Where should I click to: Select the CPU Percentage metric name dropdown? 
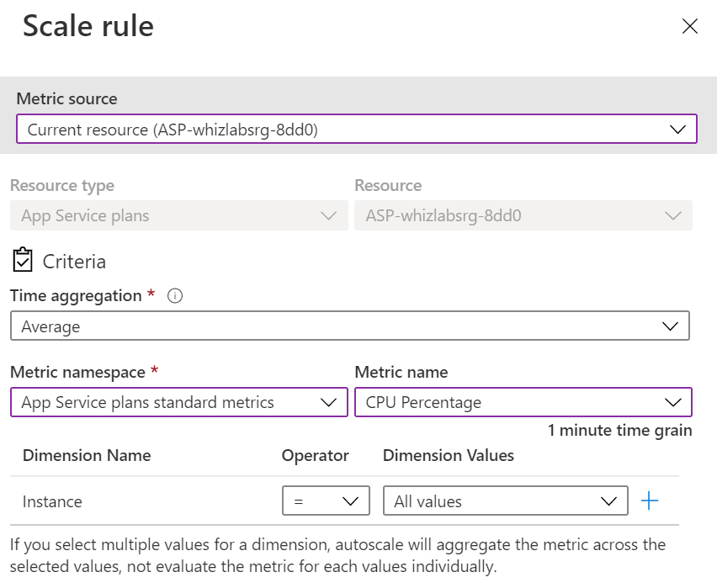pyautogui.click(x=523, y=402)
